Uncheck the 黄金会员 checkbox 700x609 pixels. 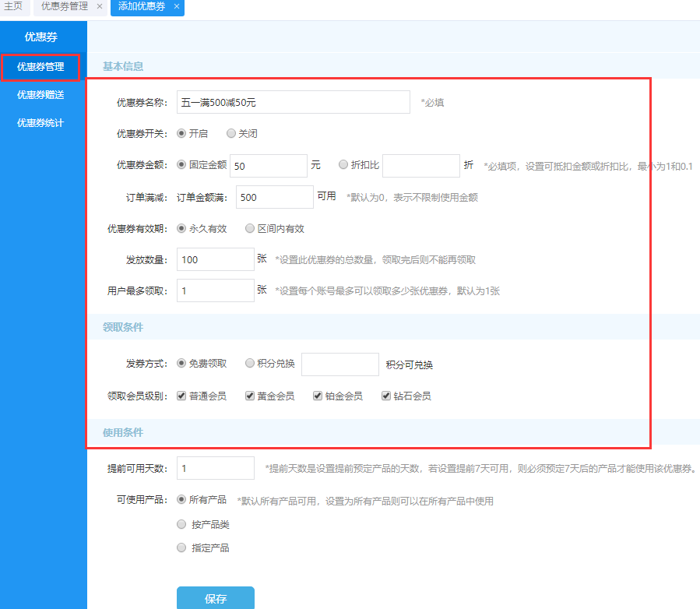(x=250, y=396)
